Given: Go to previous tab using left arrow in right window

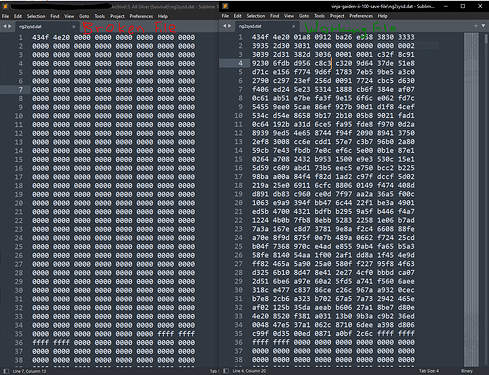Looking at the screenshot, I should point(225,26).
